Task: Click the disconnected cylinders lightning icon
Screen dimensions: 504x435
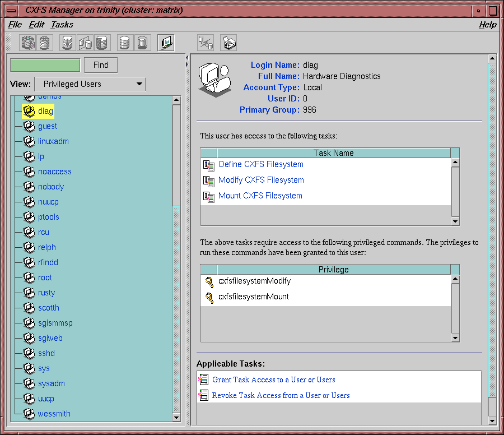Action: (206, 43)
